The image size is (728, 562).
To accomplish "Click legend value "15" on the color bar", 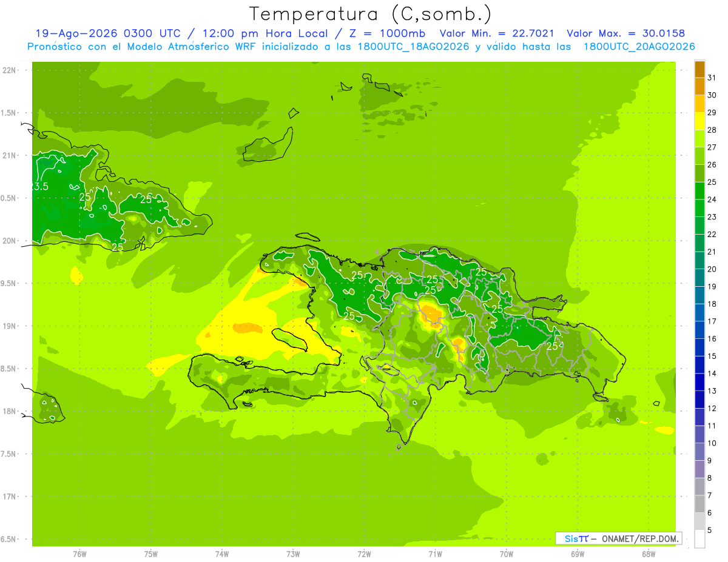I will [x=712, y=356].
